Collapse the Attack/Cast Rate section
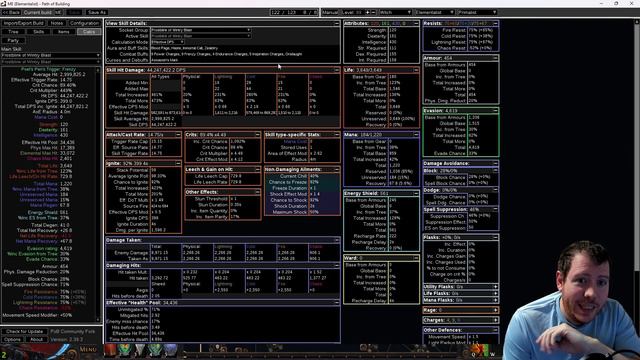 (x=178, y=134)
